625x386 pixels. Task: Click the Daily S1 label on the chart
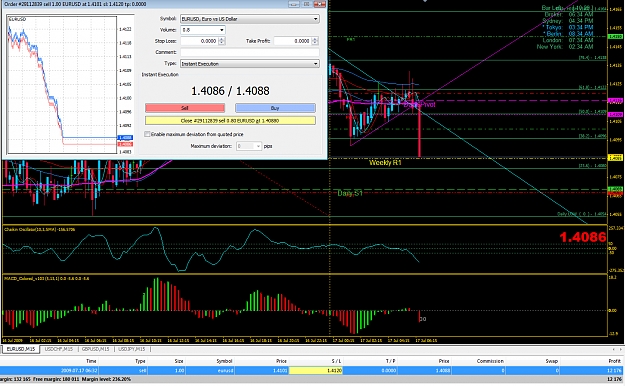click(350, 193)
